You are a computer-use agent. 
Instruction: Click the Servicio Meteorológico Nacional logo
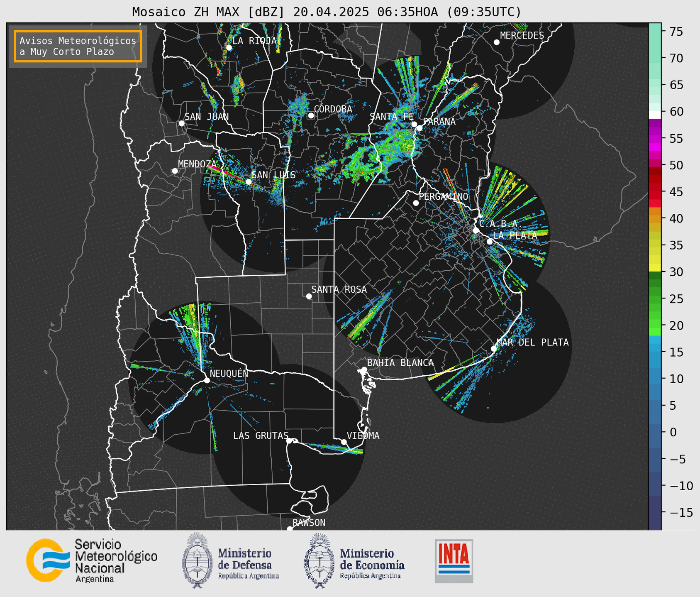pyautogui.click(x=92, y=561)
